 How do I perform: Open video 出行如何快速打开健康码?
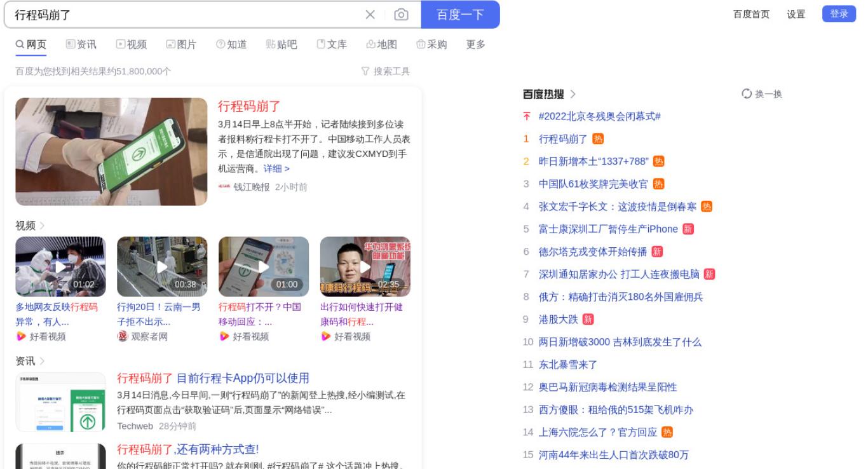pos(361,314)
